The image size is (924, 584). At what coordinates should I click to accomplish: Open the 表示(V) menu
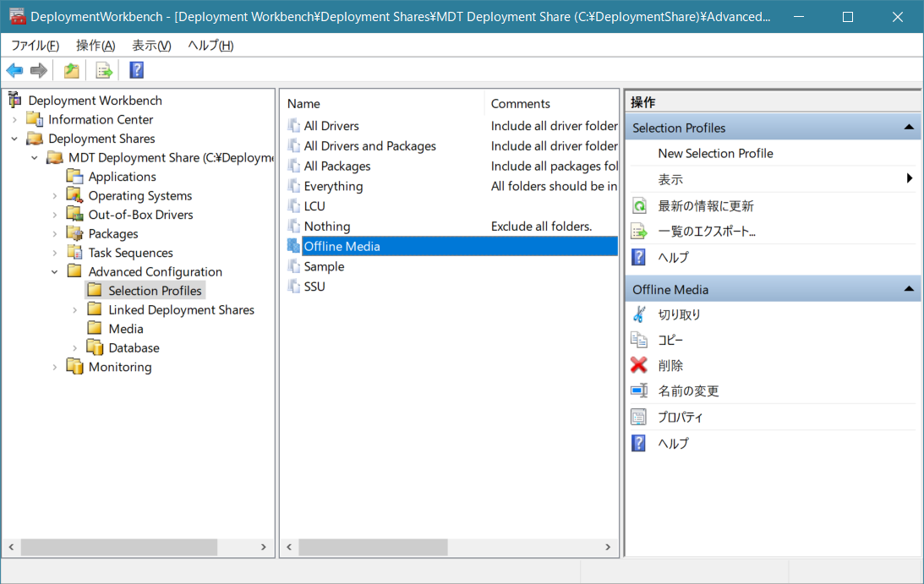coord(151,46)
